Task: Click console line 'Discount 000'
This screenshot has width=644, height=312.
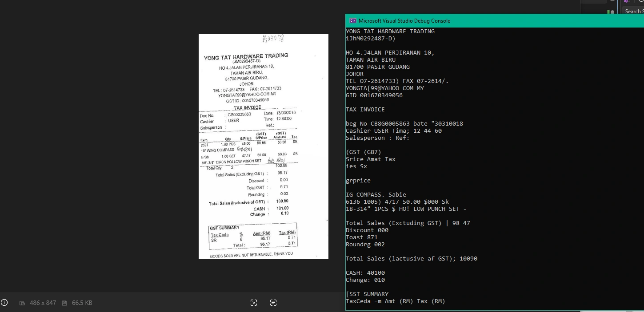Action: pyautogui.click(x=367, y=230)
